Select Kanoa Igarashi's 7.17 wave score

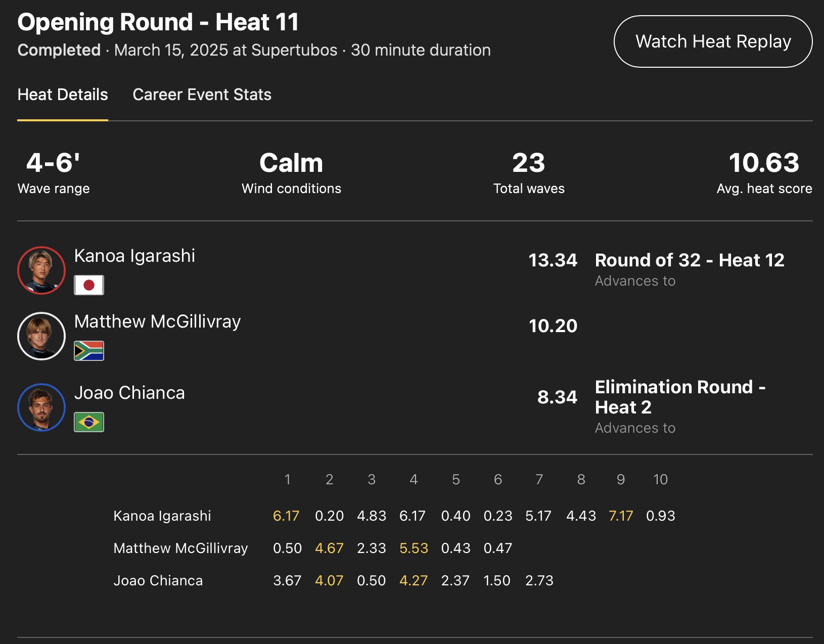pos(621,516)
